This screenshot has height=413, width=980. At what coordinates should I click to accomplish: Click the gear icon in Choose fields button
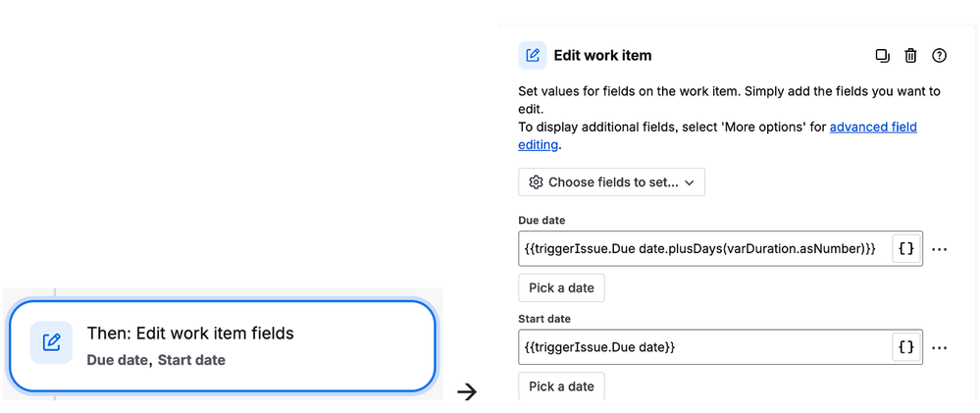536,182
